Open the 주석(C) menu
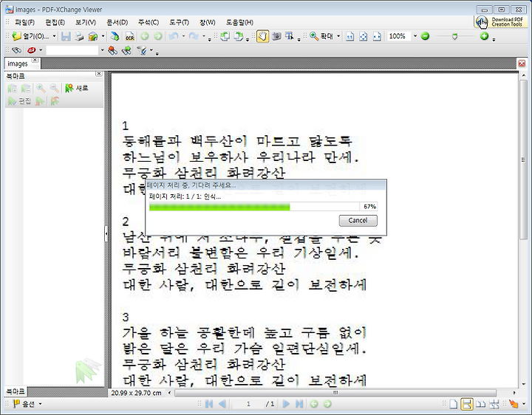The height and width of the screenshot is (415, 532). (149, 22)
